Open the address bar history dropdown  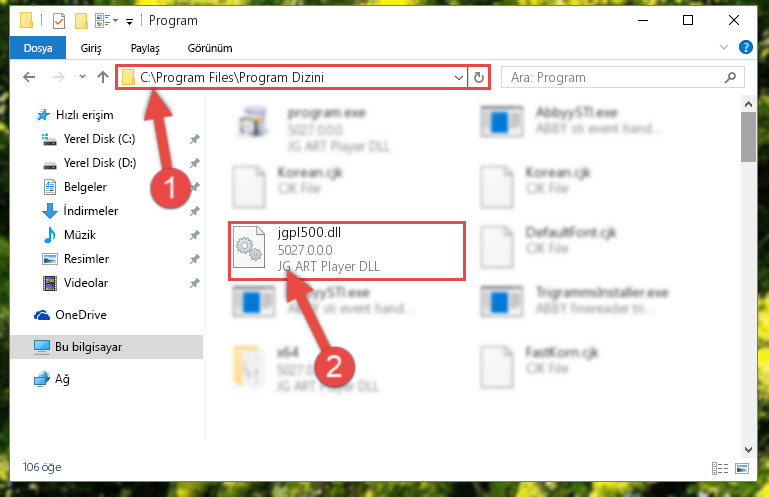[x=459, y=78]
